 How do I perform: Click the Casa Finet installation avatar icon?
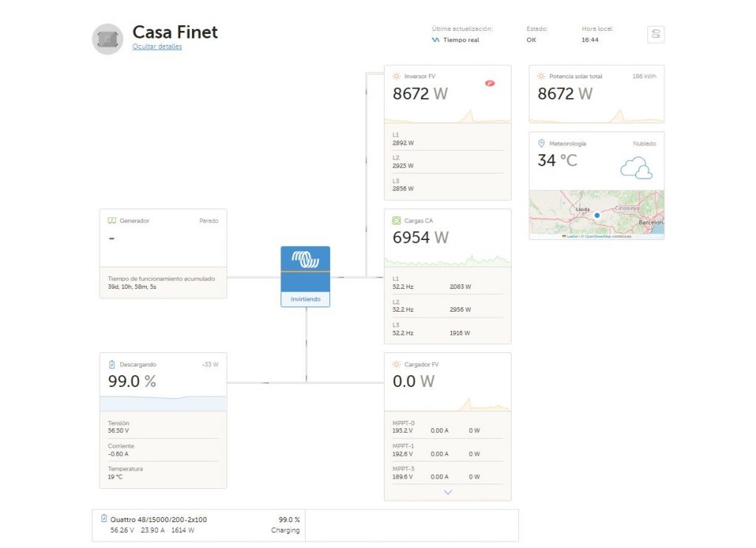point(107,38)
